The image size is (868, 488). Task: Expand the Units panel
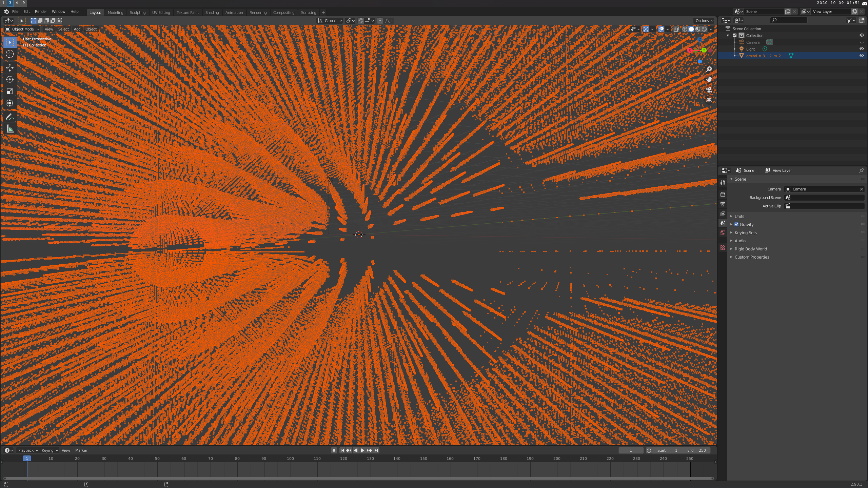click(x=739, y=216)
